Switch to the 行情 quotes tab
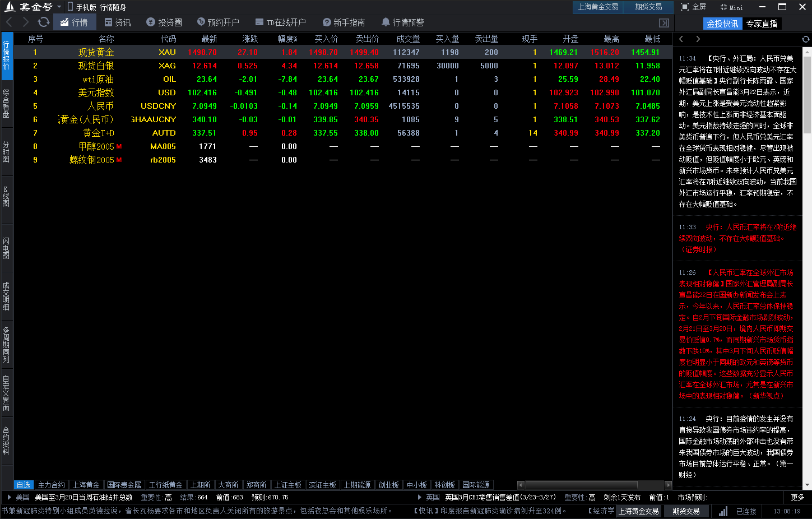Image resolution: width=812 pixels, height=519 pixels. tap(75, 22)
